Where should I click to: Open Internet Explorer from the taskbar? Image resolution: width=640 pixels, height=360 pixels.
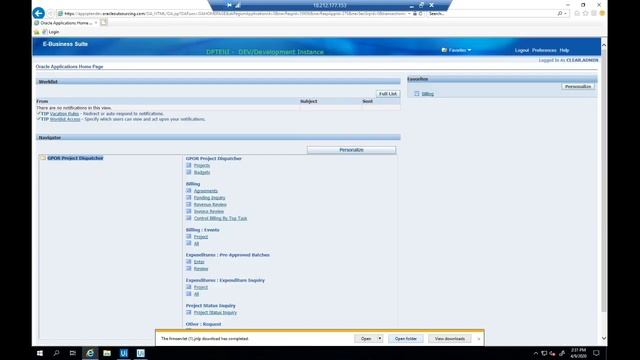pos(90,353)
